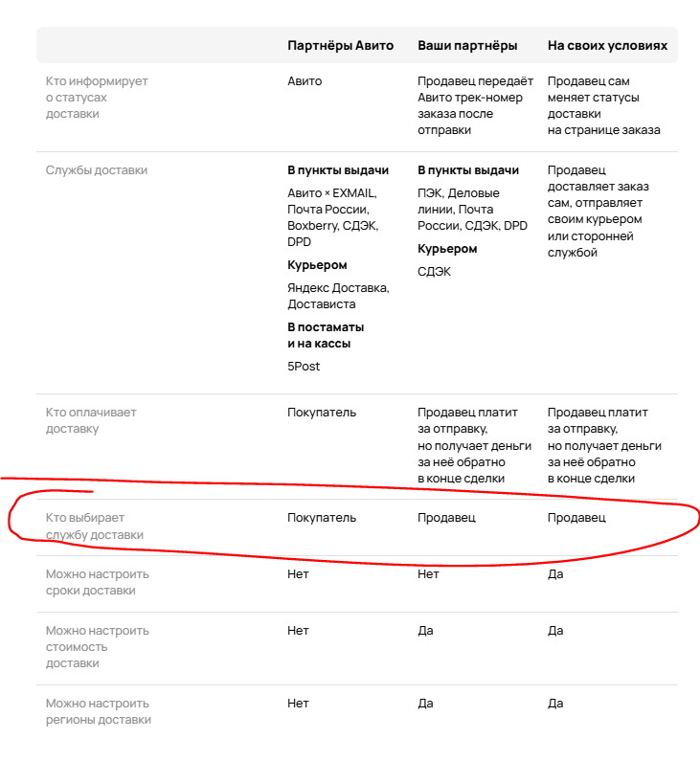
Task: Select the "Яндекс Доставка, Достависта" courier text
Action: (338, 296)
